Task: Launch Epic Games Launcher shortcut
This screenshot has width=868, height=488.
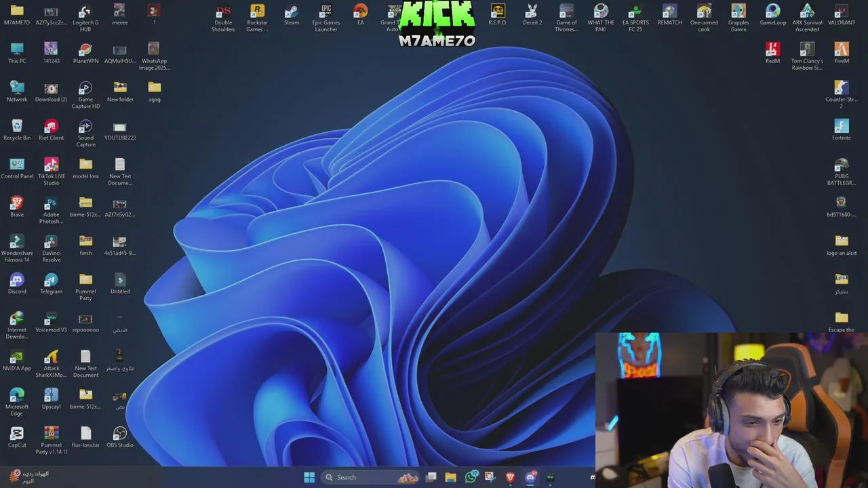Action: pos(326,18)
